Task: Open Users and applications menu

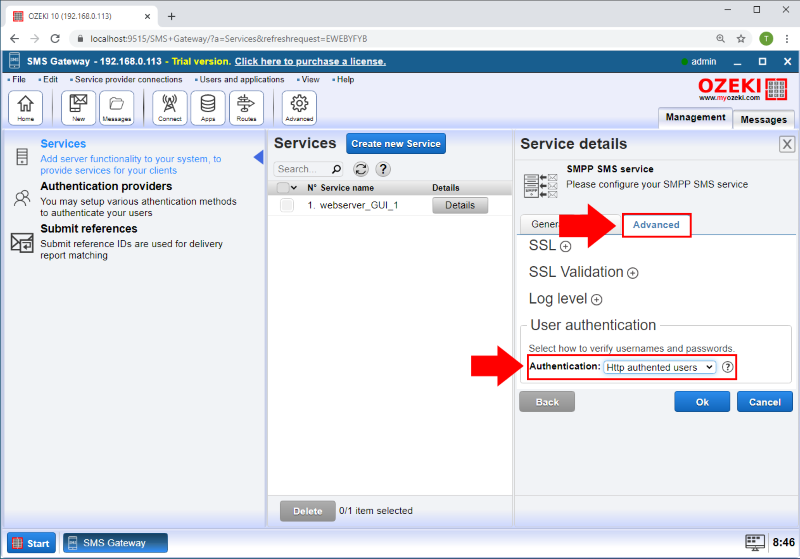Action: coord(241,80)
